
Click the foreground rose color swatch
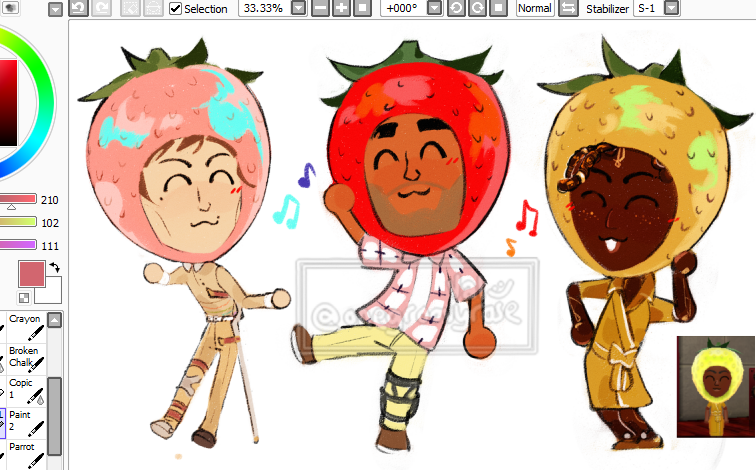pyautogui.click(x=32, y=274)
